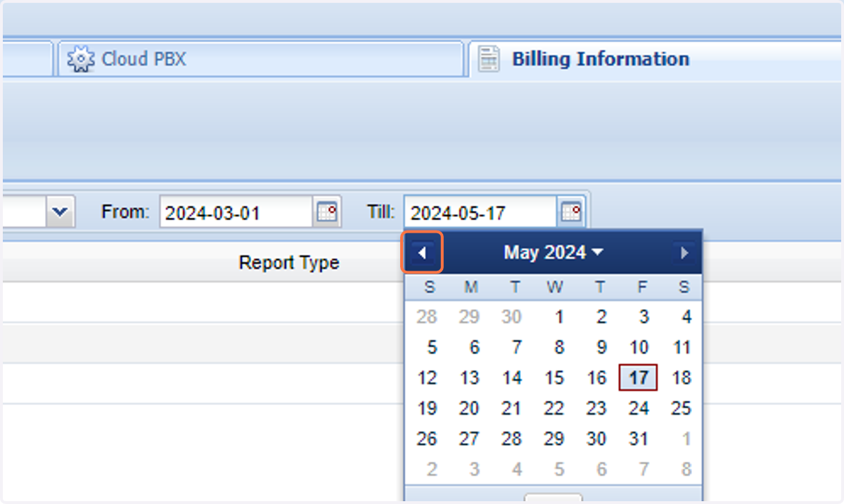
Task: Go to previous month in calendar
Action: [x=422, y=252]
